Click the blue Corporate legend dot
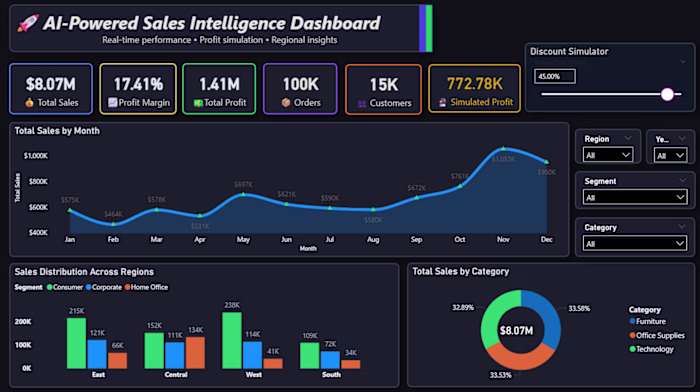 [88, 287]
